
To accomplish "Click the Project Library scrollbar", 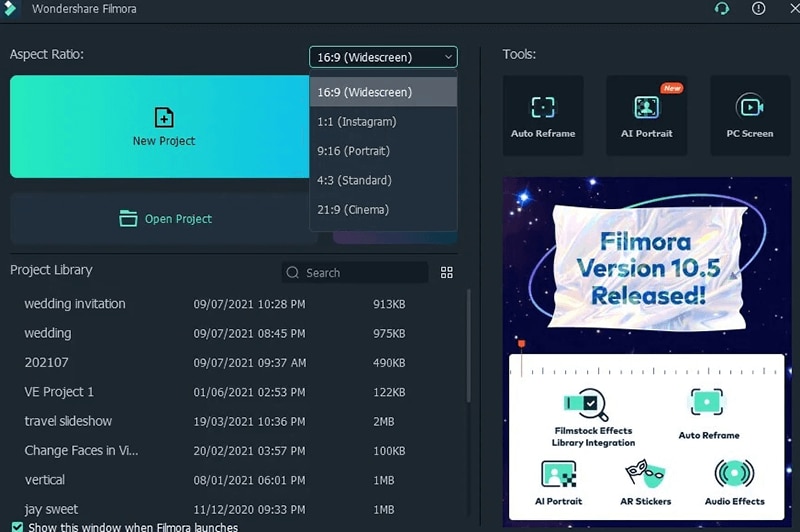I will pos(468,346).
